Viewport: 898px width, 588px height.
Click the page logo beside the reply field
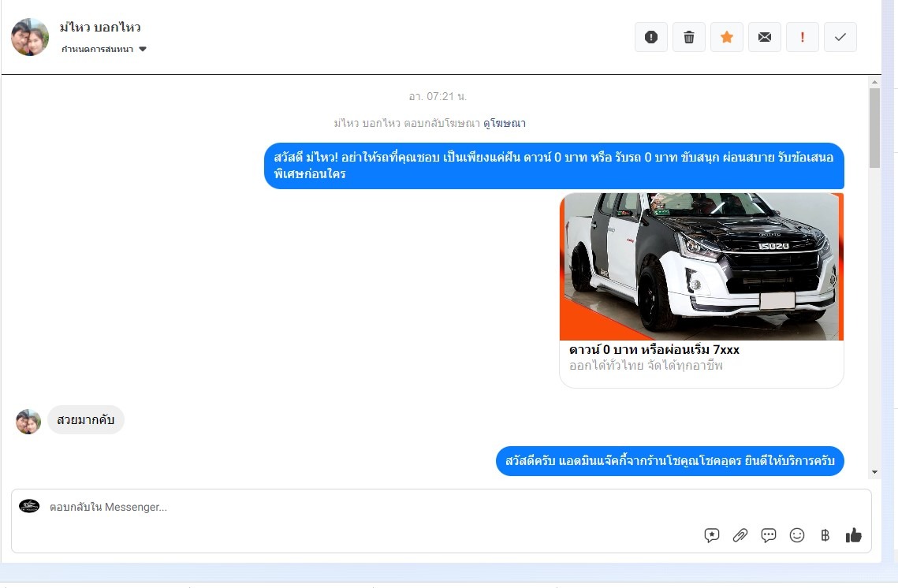(x=29, y=506)
